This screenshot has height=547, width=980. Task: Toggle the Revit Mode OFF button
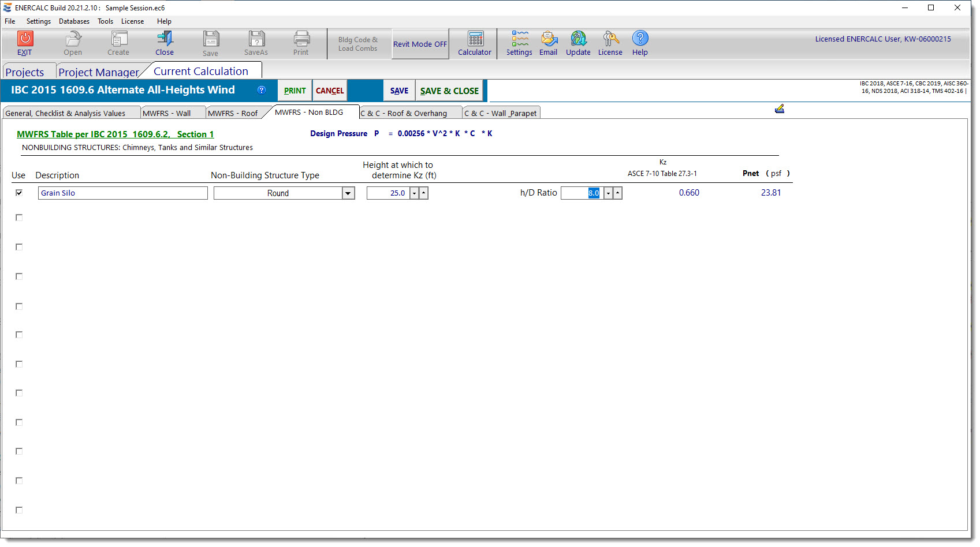[420, 44]
